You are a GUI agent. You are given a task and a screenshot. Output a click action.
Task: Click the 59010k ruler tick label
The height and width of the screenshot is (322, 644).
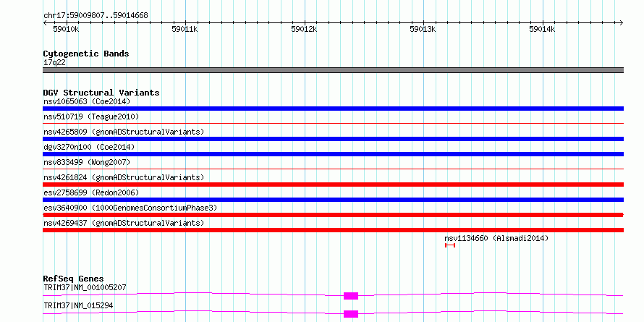66,29
